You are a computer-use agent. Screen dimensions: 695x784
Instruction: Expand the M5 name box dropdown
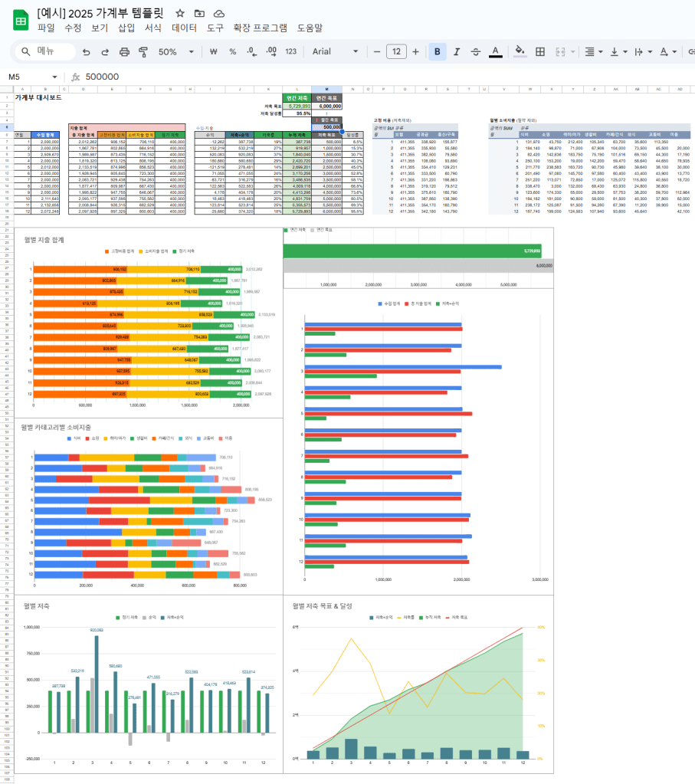point(54,77)
